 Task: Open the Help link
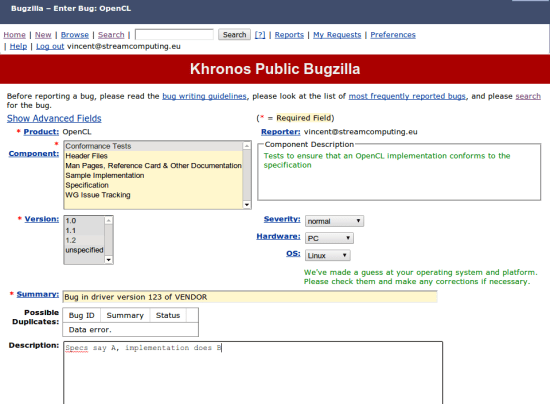(x=18, y=46)
